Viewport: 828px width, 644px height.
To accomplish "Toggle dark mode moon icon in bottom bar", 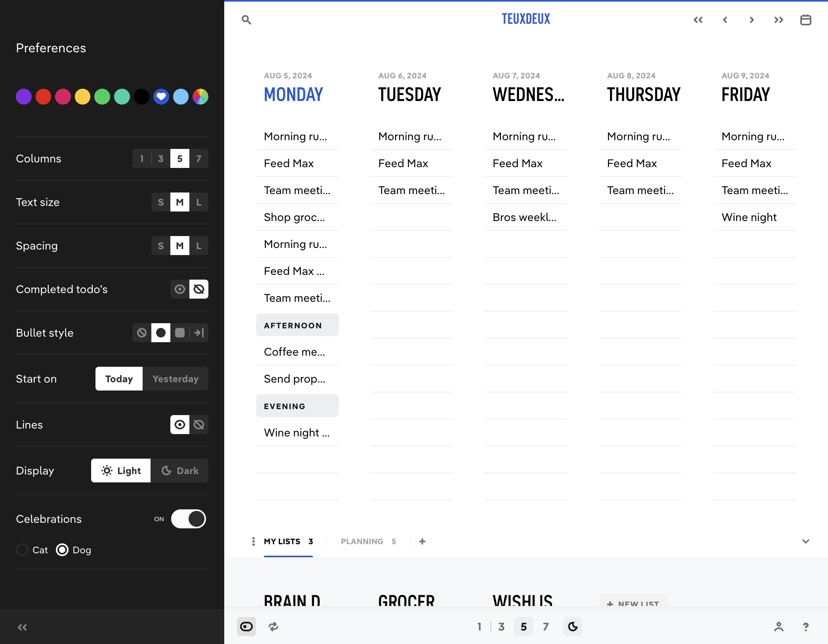I will (573, 627).
